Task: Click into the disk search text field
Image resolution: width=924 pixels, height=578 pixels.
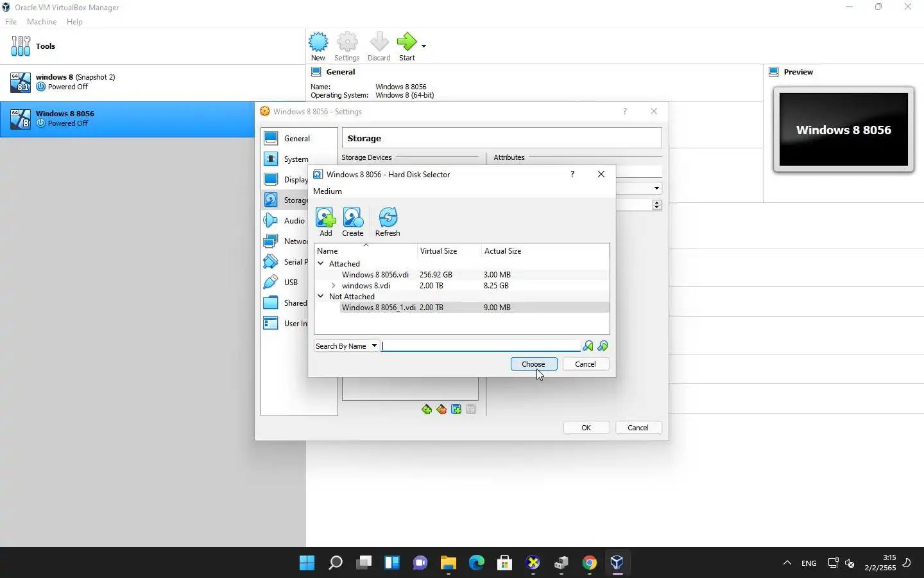Action: (481, 346)
